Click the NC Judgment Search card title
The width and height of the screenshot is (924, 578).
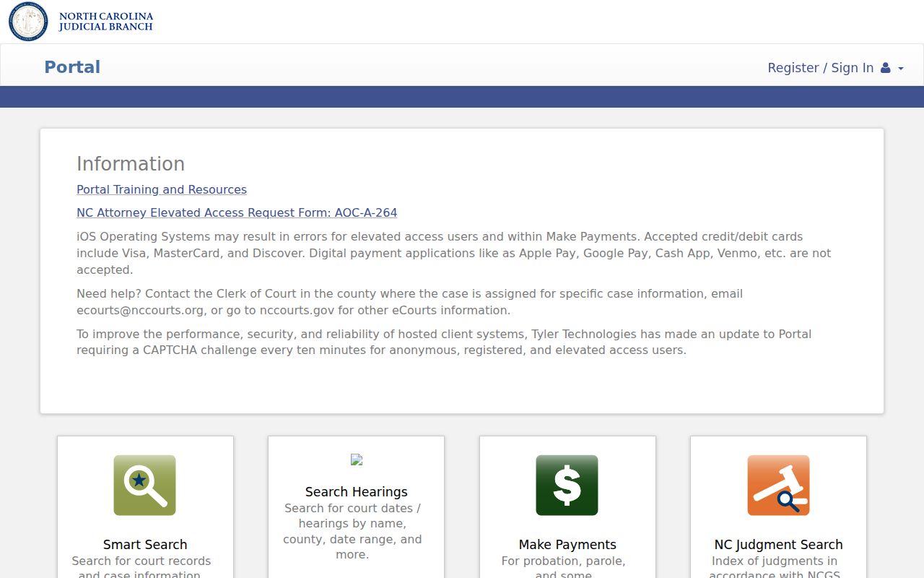click(778, 545)
